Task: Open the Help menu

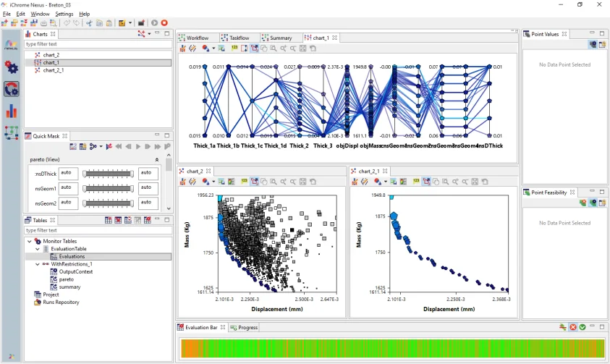Action: [85, 14]
